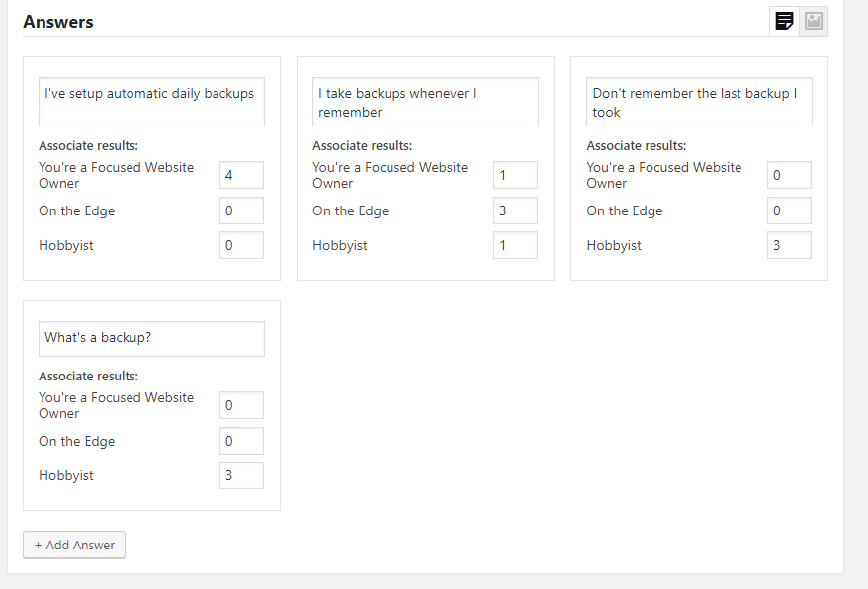Switch to image answers view icon

point(814,21)
